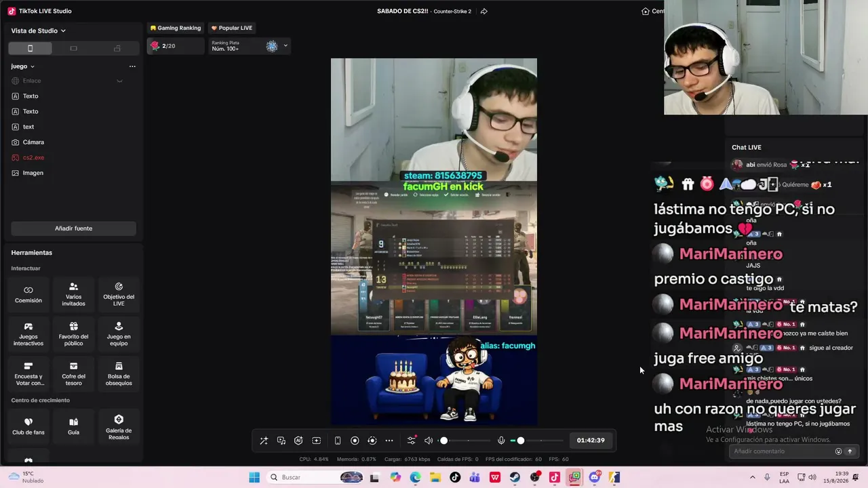Adjust the speaker volume slider

point(465,441)
